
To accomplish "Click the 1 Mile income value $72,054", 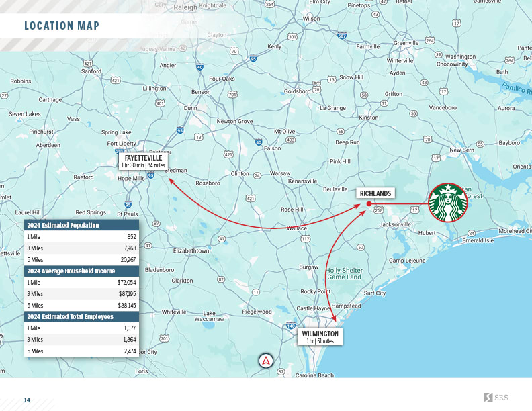I will click(x=127, y=283).
